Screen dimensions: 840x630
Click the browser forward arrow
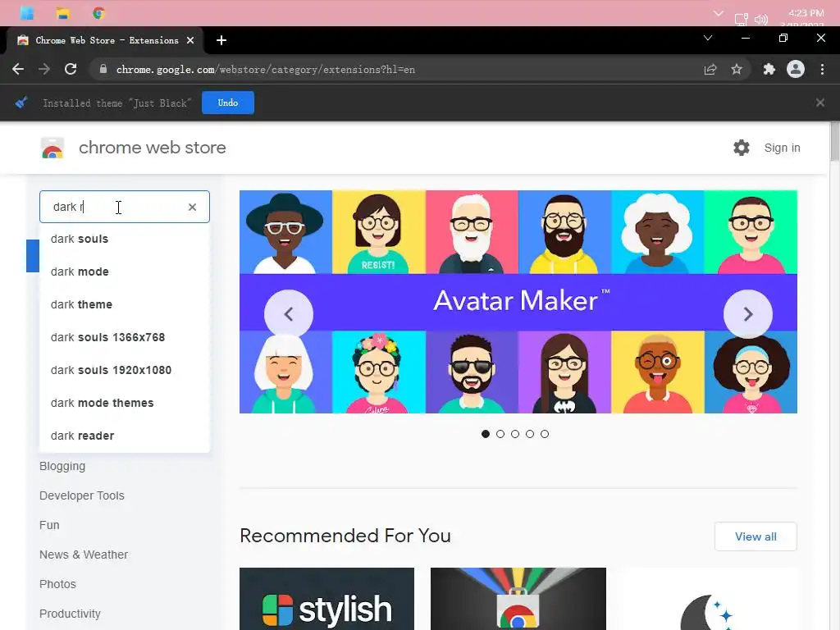(44, 69)
